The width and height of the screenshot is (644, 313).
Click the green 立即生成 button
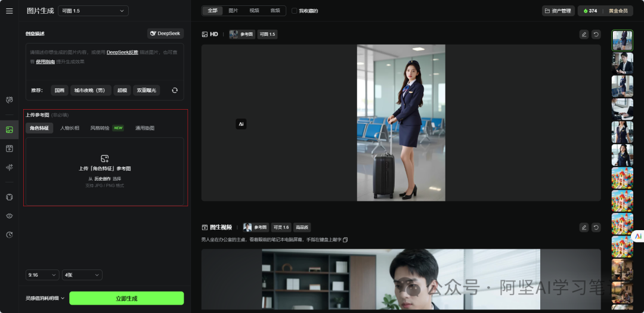(x=126, y=298)
